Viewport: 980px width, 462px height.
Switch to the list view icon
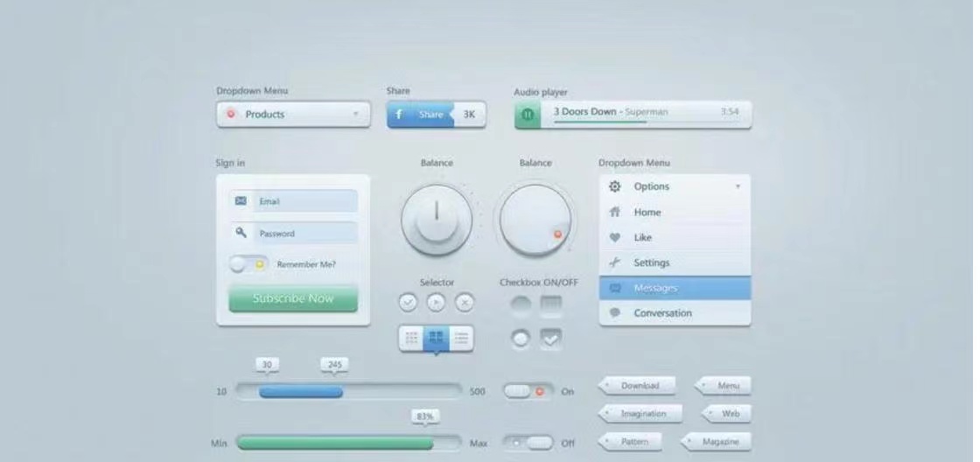[461, 339]
